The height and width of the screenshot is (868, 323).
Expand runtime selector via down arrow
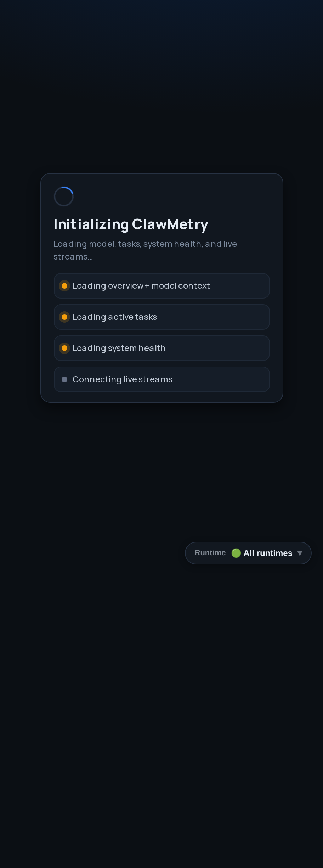300,553
